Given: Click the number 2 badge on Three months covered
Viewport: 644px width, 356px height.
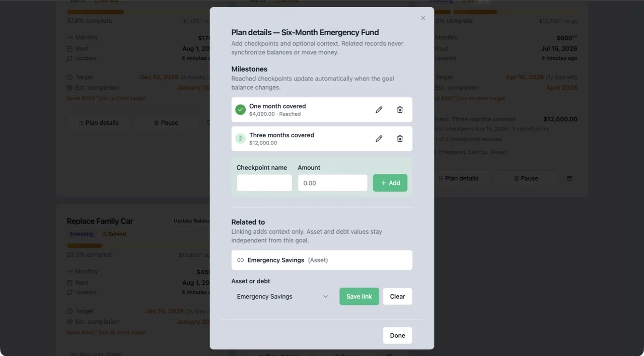Looking at the screenshot, I should [240, 139].
